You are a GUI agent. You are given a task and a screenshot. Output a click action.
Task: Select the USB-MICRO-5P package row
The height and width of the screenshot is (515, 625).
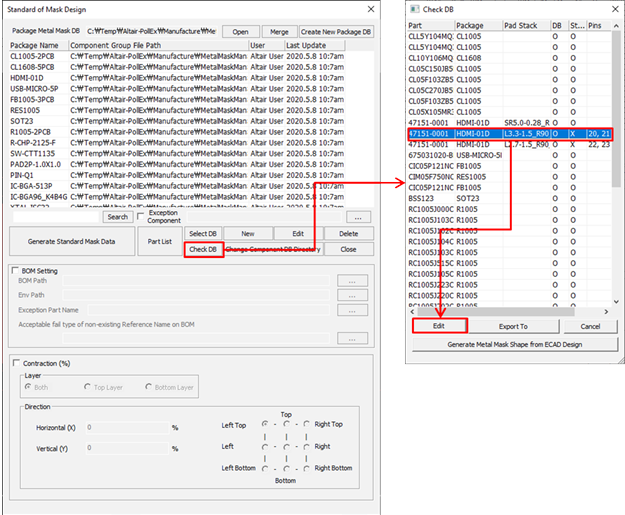pos(38,88)
